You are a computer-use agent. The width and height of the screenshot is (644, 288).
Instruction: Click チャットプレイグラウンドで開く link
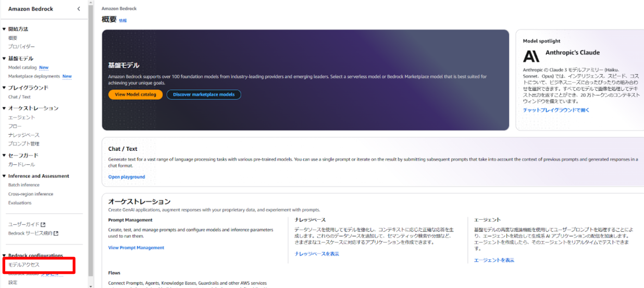coord(556,110)
